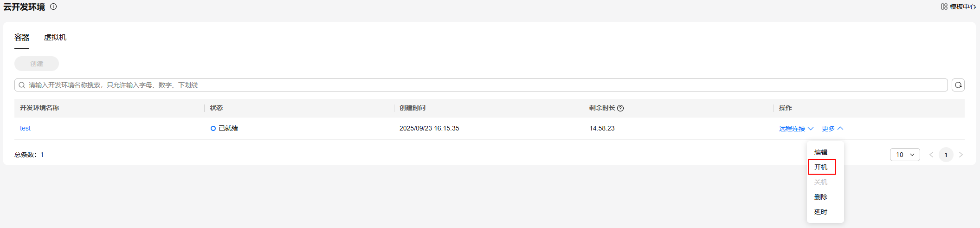Focus the environment name search field

(x=481, y=85)
